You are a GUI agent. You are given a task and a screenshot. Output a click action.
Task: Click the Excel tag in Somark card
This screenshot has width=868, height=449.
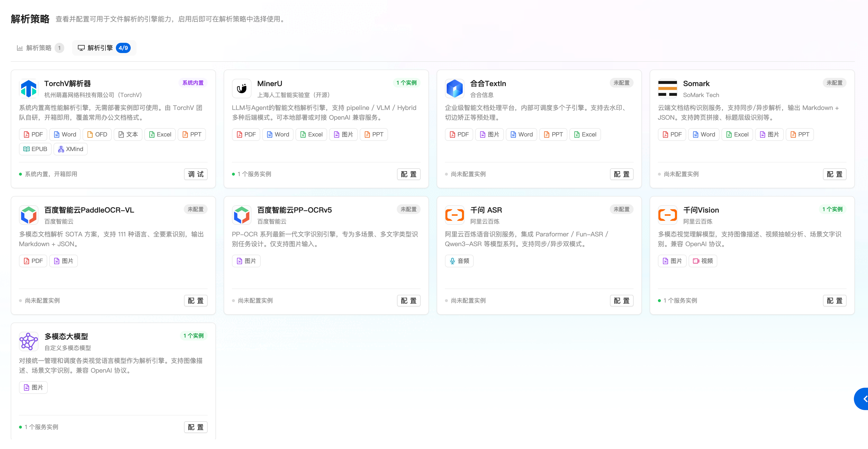(737, 135)
